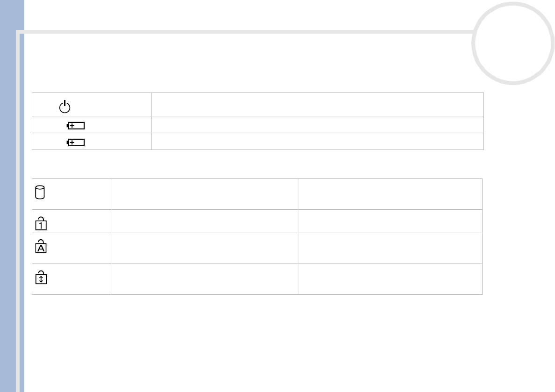
Task: Click the empty cell beside the lower battery icon
Action: [x=317, y=142]
